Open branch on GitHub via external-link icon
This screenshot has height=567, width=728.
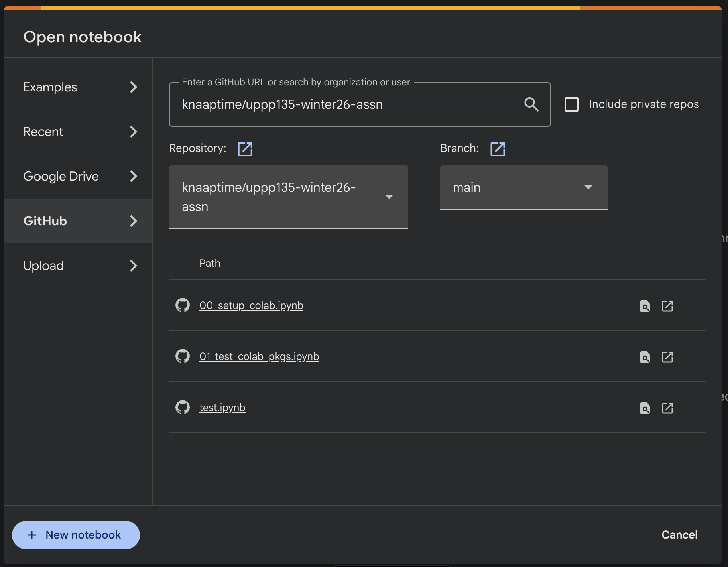tap(498, 149)
